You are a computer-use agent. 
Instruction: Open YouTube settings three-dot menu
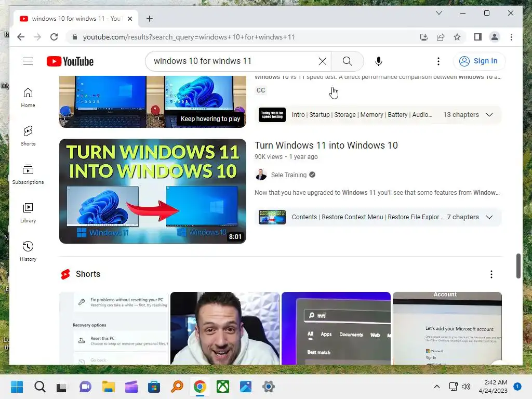(x=438, y=61)
